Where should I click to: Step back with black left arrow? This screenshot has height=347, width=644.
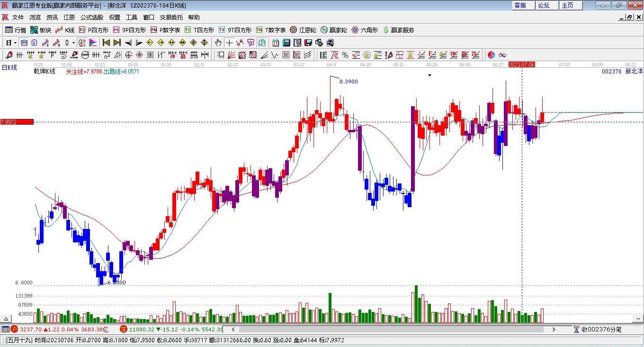(x=128, y=43)
